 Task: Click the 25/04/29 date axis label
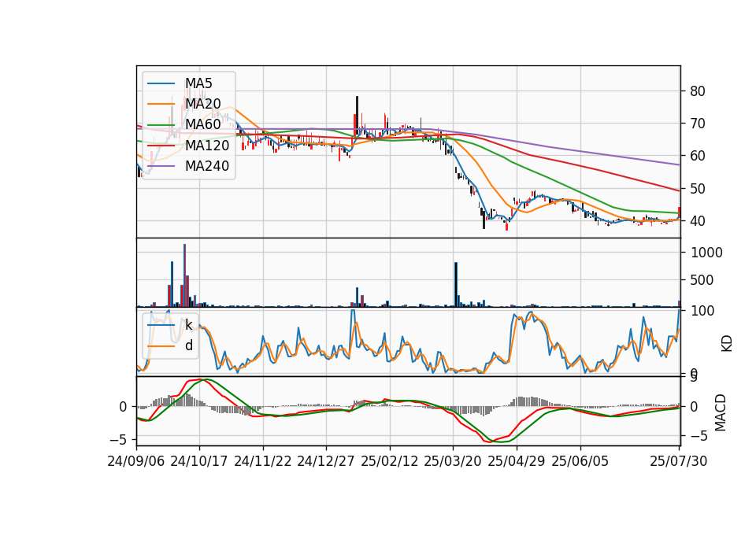coord(517,461)
